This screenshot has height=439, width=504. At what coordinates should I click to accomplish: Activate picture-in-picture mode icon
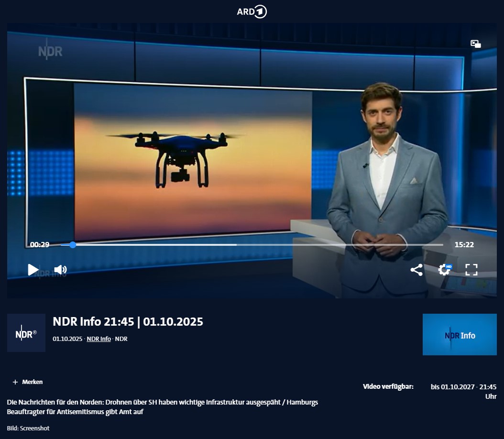coord(476,44)
